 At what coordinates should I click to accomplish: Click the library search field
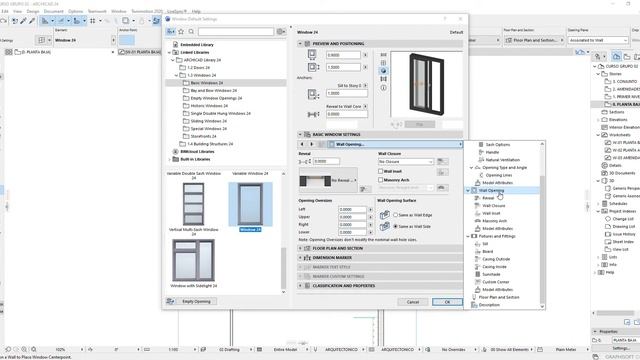tap(236, 31)
